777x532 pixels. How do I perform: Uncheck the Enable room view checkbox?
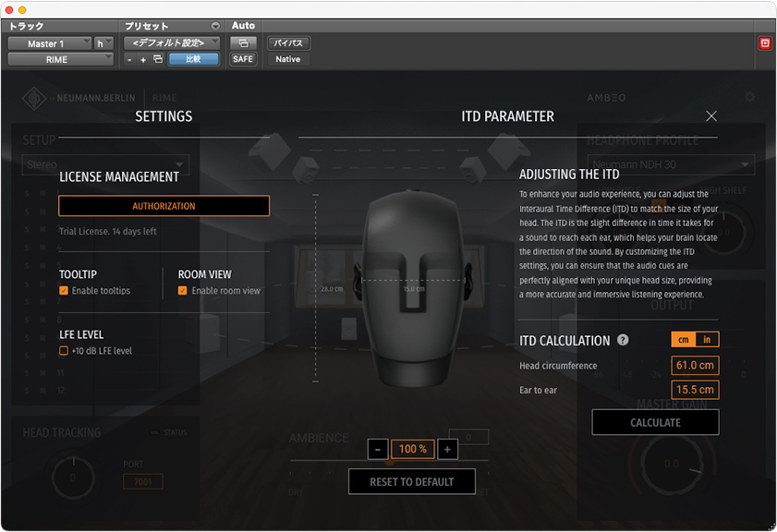tap(183, 291)
